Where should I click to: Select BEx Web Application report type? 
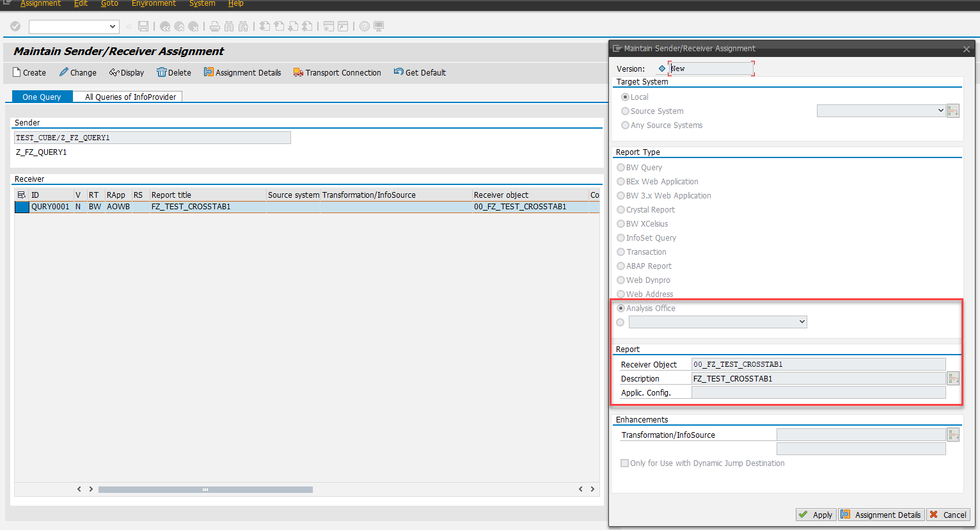(620, 182)
